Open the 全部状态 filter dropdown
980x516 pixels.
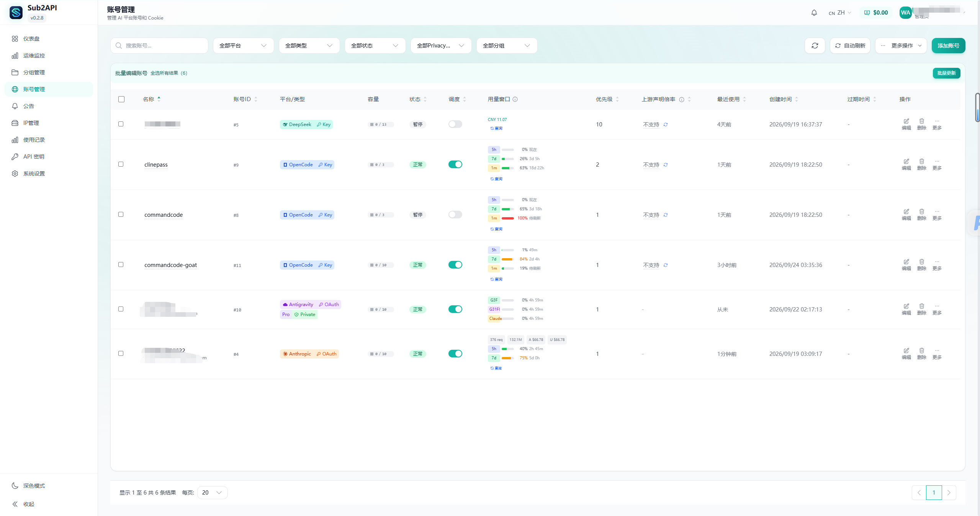[x=375, y=46]
